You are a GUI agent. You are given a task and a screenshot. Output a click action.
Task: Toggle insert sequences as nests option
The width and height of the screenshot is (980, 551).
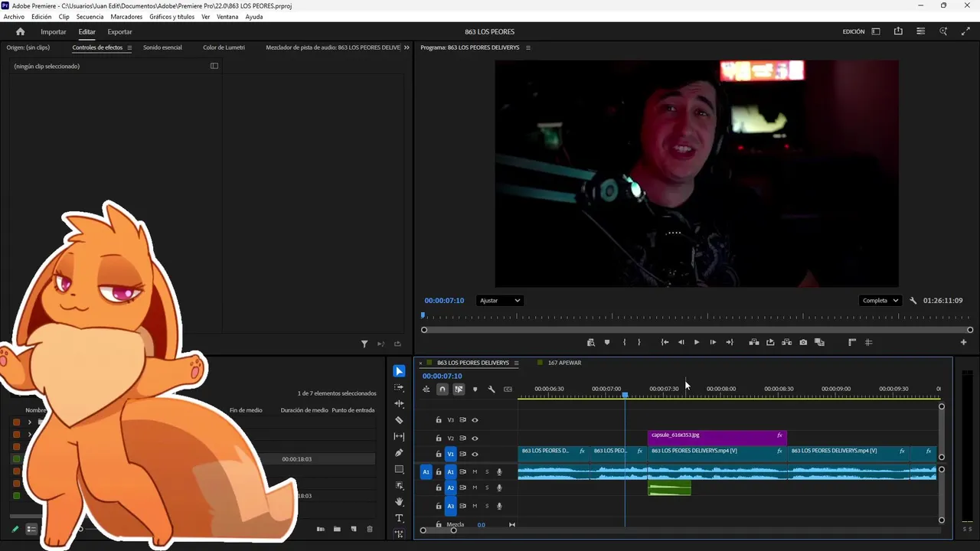426,389
